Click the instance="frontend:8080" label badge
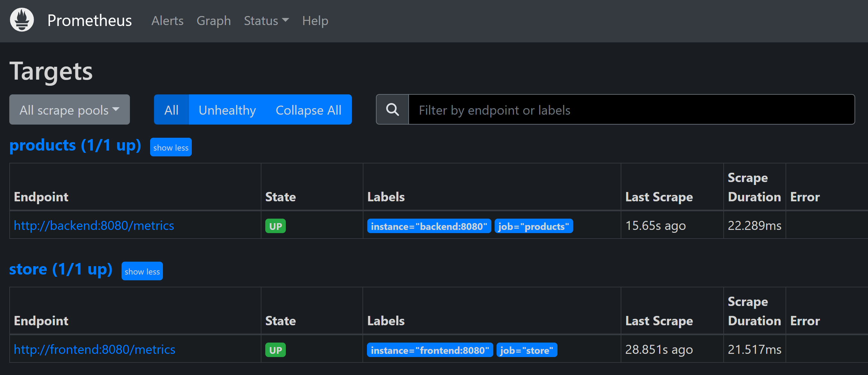868x375 pixels. click(x=430, y=350)
